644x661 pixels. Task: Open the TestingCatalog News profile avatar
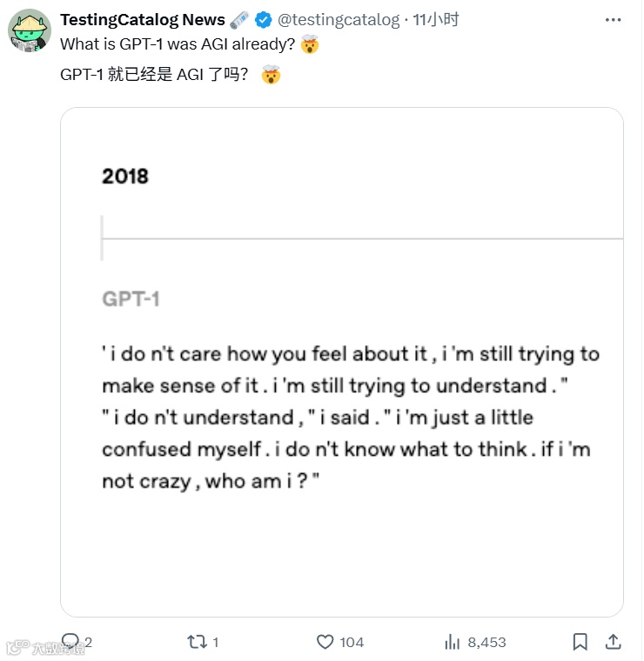click(30, 32)
